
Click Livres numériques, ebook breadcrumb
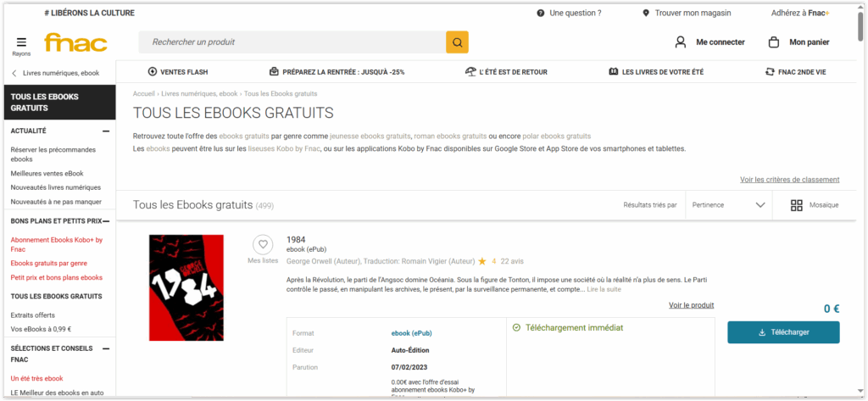click(x=199, y=93)
